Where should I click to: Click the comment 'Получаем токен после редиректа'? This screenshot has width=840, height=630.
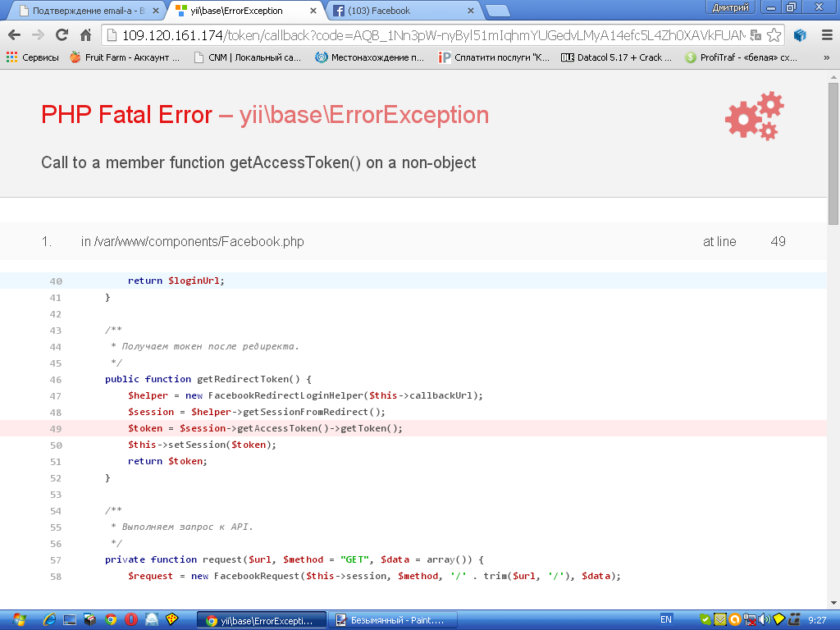tap(205, 347)
